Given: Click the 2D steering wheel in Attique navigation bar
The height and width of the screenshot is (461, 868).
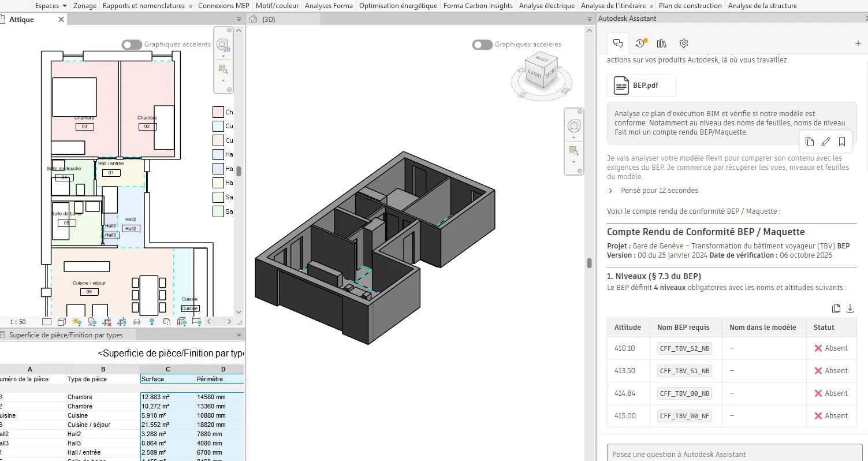Looking at the screenshot, I should [223, 46].
